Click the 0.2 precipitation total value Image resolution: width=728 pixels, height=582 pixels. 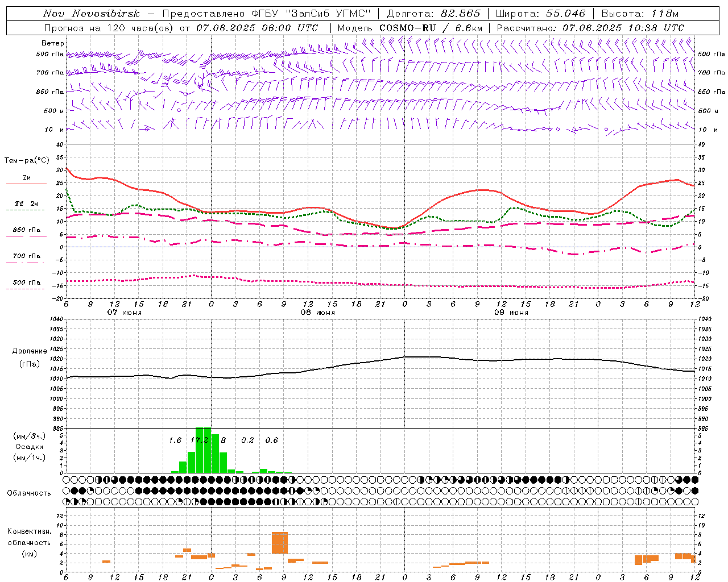click(x=247, y=440)
